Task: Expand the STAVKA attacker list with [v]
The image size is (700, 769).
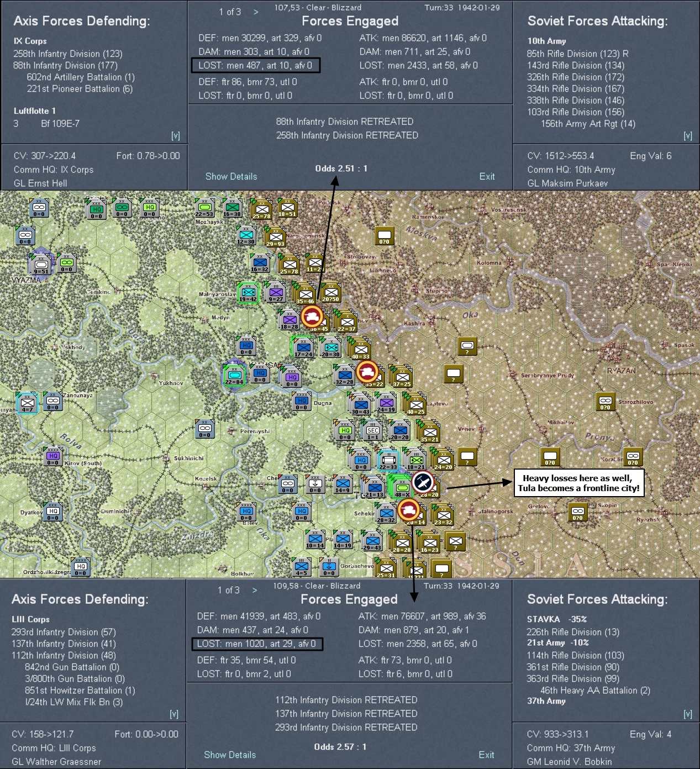Action: coord(688,714)
